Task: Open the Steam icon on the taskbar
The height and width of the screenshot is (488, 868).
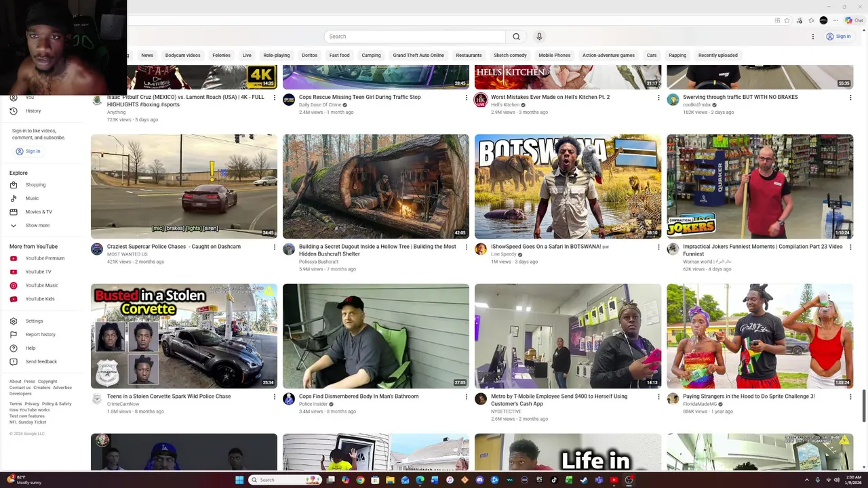Action: (584, 480)
